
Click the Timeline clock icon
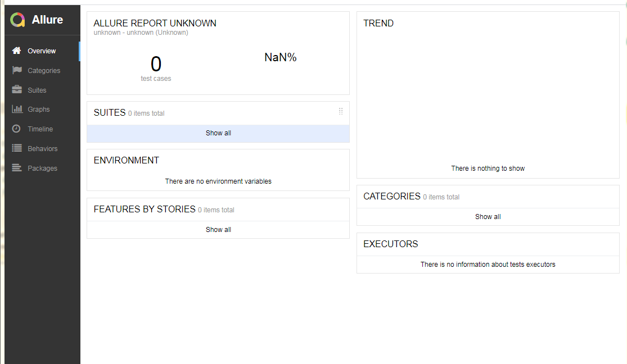point(16,129)
